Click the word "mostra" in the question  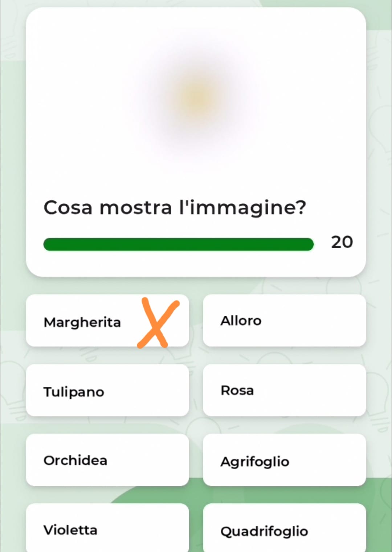[135, 208]
